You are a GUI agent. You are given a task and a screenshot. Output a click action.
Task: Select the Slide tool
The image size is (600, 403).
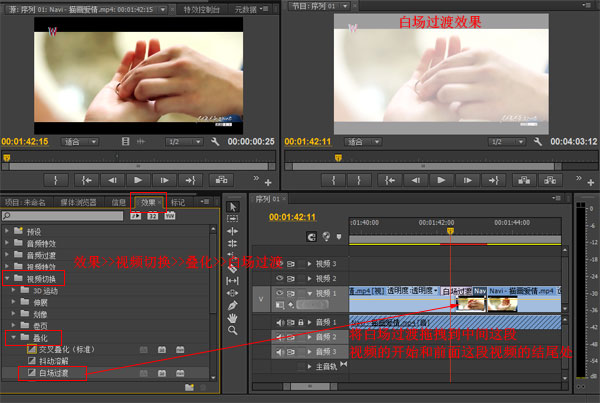tap(233, 293)
